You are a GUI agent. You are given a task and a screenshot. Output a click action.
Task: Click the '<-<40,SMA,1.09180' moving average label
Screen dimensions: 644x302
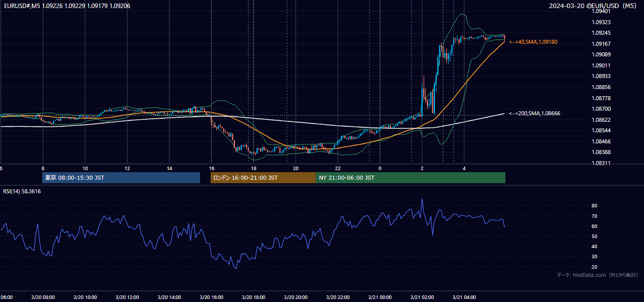(533, 42)
